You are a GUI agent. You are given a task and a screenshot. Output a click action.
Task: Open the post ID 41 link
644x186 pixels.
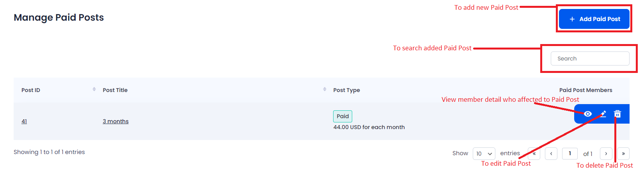(24, 121)
